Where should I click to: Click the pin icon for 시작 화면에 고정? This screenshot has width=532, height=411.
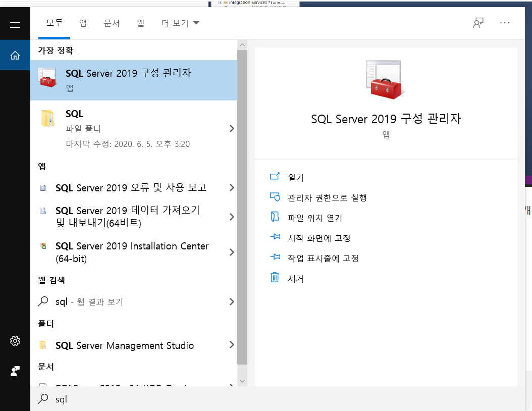[x=275, y=237]
